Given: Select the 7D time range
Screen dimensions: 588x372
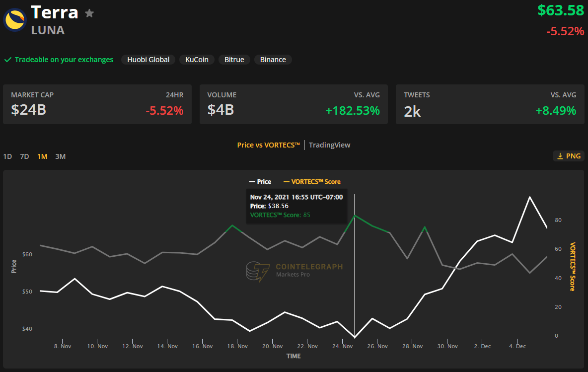Looking at the screenshot, I should coord(24,156).
